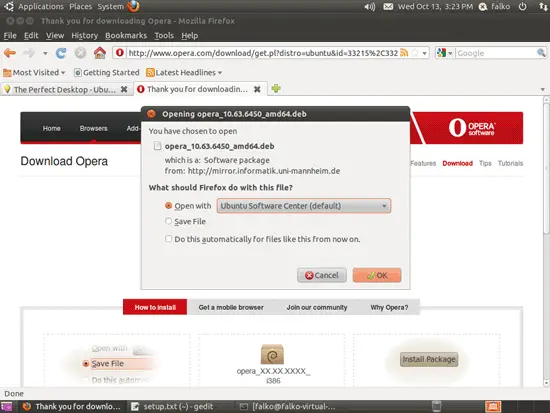This screenshot has height=413, width=550.
Task: Check Do this automatically for files option
Action: click(x=168, y=239)
